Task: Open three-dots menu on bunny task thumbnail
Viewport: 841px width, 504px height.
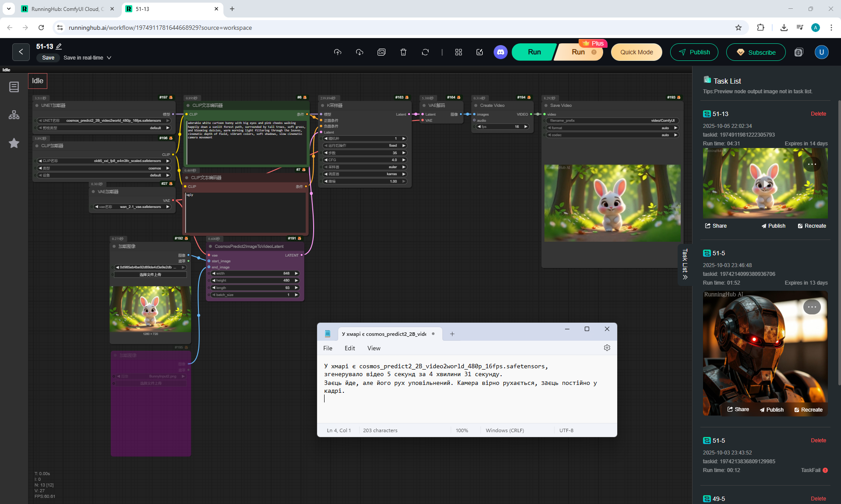Action: tap(812, 164)
